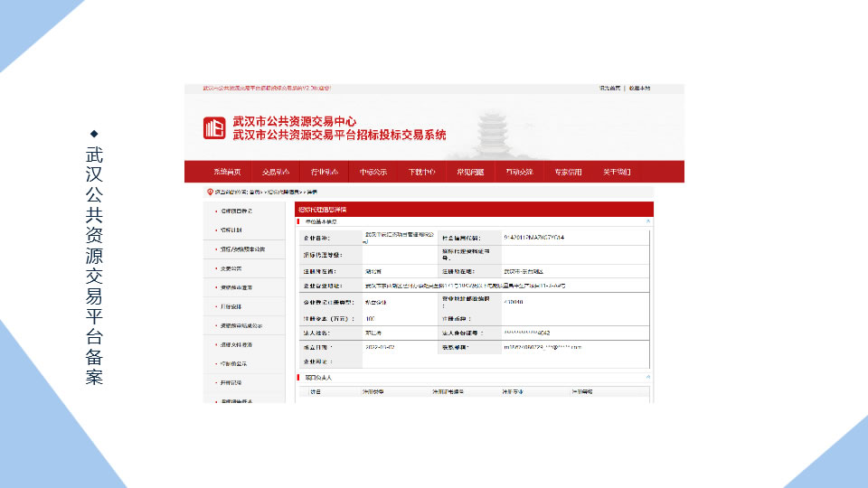Open 互动交流 in the navigation bar
Image resolution: width=868 pixels, height=488 pixels.
click(519, 172)
